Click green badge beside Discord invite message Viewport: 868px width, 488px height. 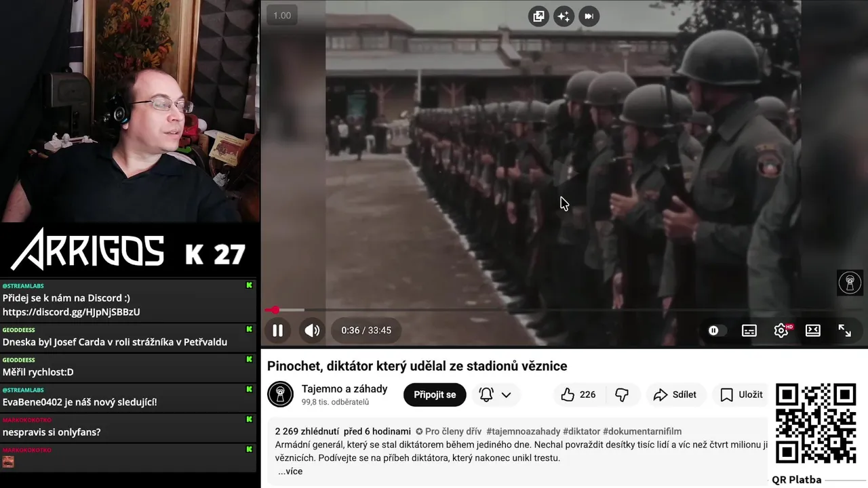pyautogui.click(x=250, y=285)
